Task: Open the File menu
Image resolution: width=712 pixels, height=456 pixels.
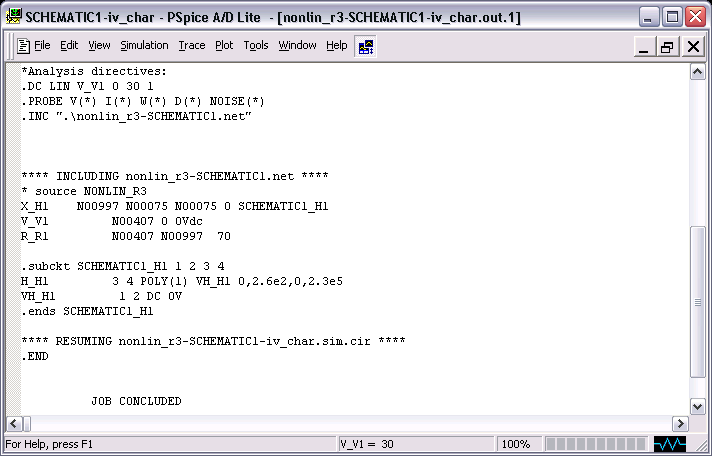Action: point(42,46)
